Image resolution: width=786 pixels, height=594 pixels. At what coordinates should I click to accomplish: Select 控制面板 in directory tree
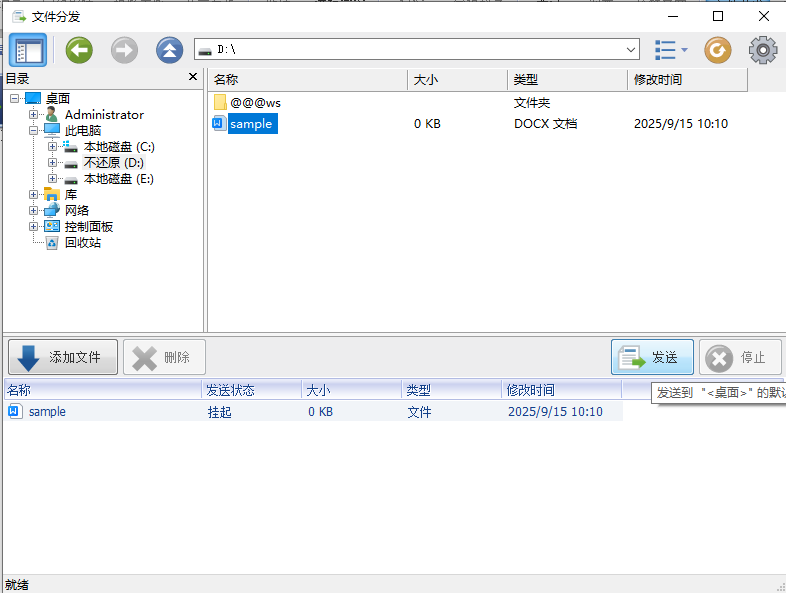pyautogui.click(x=89, y=227)
